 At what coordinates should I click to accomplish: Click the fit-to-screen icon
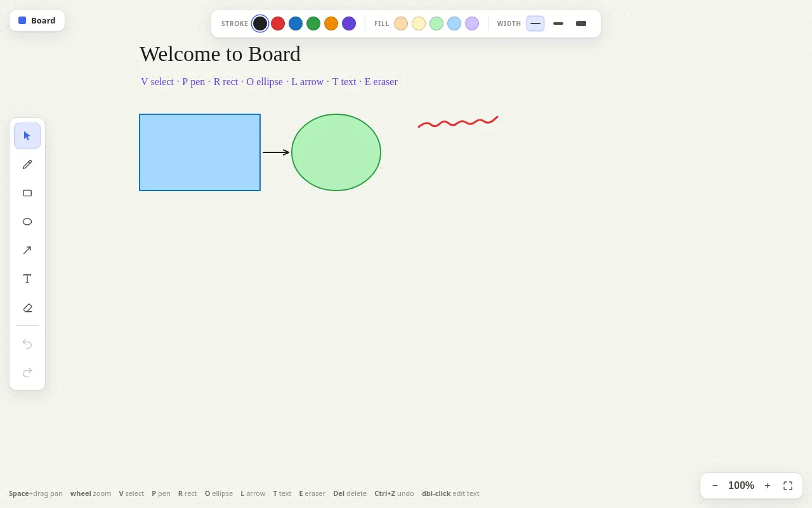coord(788,486)
